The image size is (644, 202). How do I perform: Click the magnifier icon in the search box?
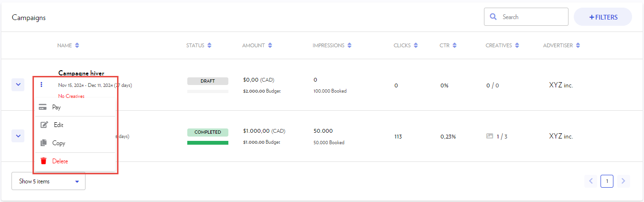tap(493, 17)
